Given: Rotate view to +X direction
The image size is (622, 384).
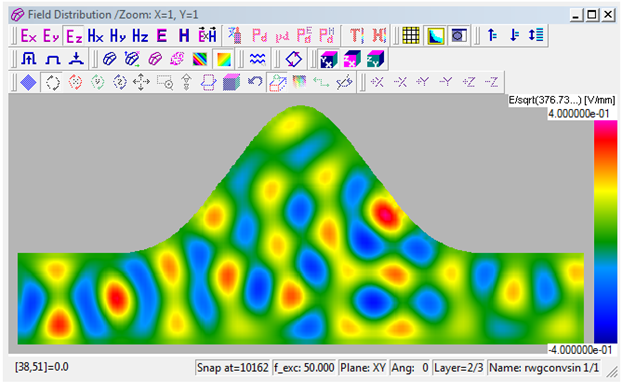Looking at the screenshot, I should (x=377, y=82).
